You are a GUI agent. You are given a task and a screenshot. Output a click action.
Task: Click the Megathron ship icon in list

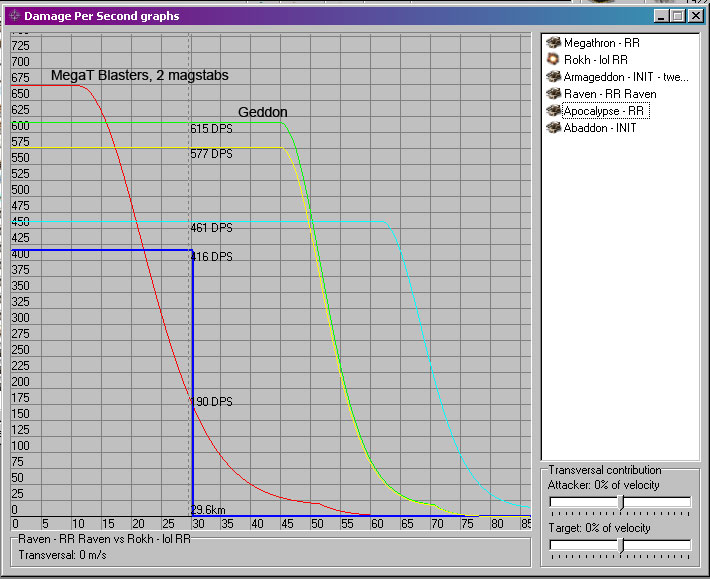pos(553,43)
